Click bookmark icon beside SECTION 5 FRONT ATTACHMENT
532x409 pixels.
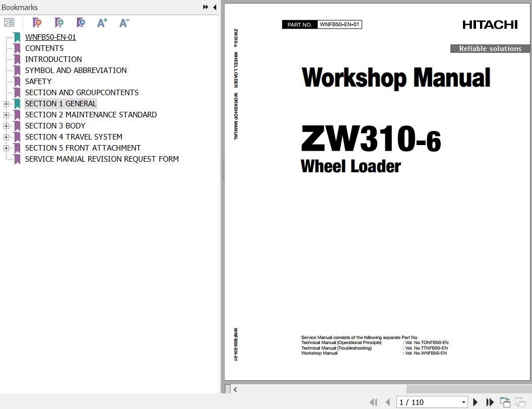coord(17,148)
